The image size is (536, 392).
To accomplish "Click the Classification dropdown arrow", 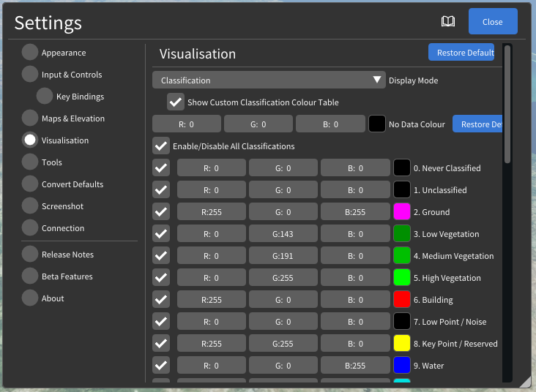I will [x=377, y=80].
